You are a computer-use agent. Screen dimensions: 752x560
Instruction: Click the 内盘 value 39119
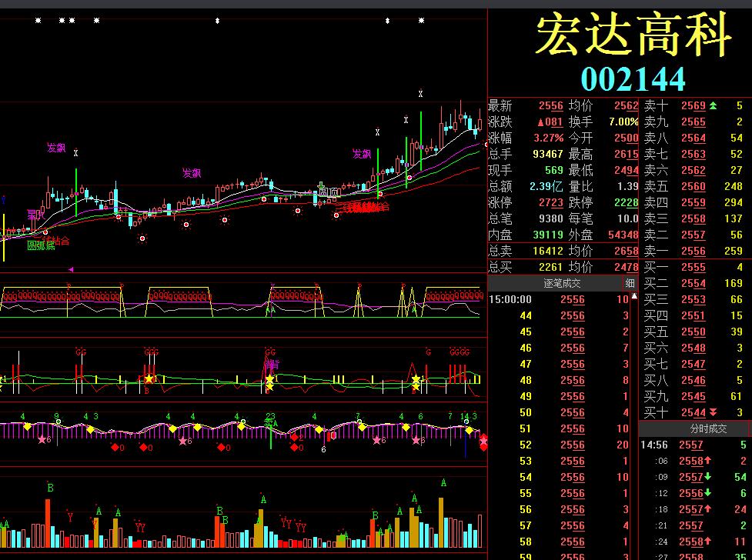click(548, 235)
